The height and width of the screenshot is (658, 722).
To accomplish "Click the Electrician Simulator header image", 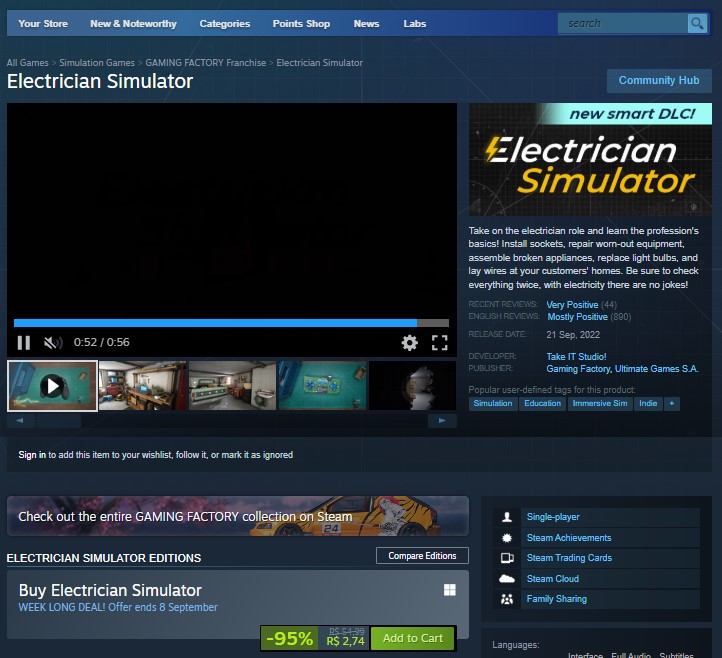I will tap(590, 159).
